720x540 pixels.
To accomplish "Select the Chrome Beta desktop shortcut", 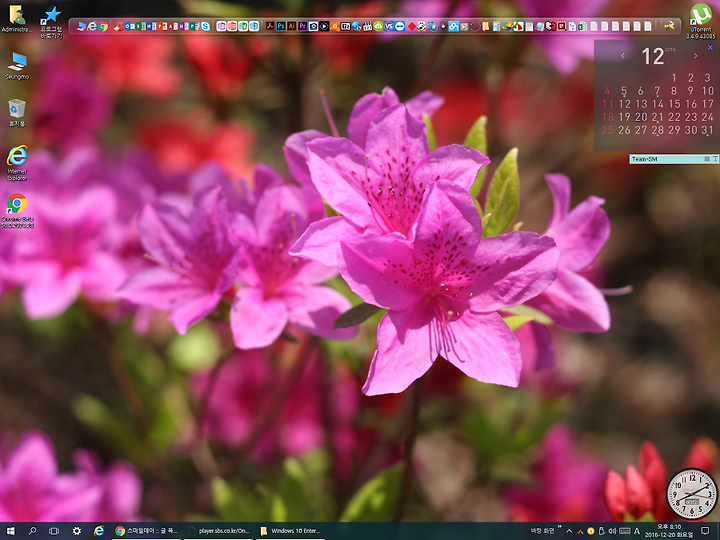I will click(17, 210).
